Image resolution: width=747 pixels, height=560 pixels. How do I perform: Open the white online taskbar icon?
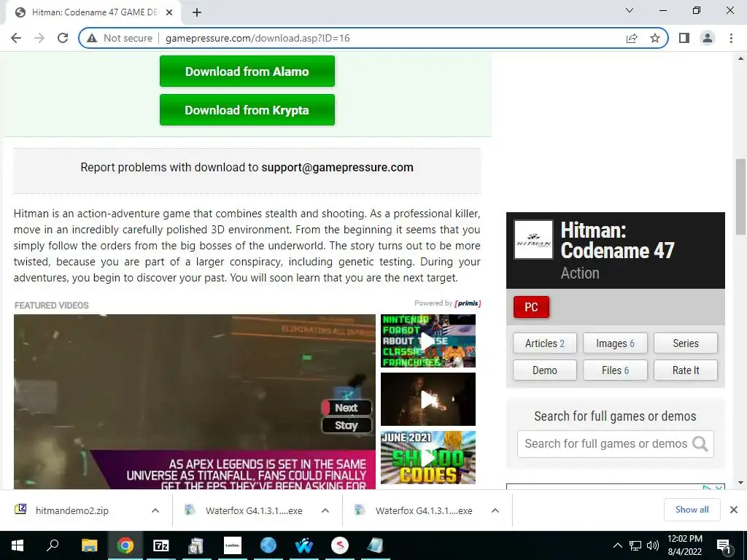click(x=233, y=545)
